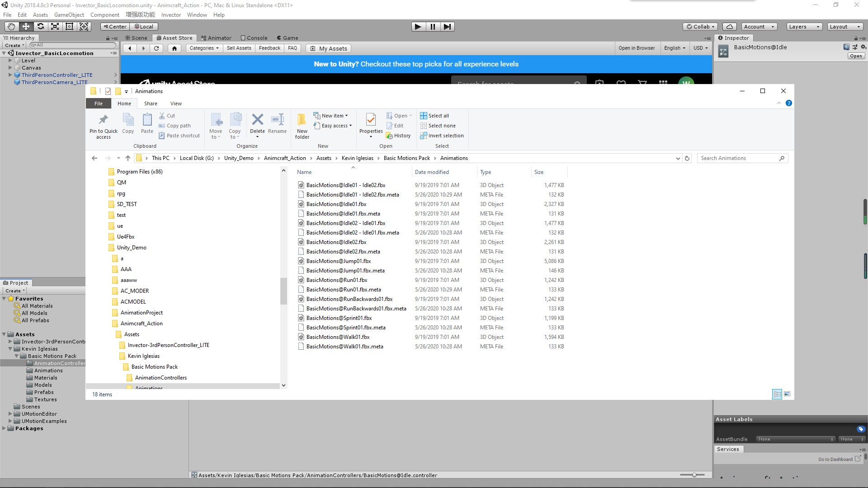Viewport: 868px width, 488px height.
Task: Select the Rotate tool icon
Action: click(x=40, y=27)
